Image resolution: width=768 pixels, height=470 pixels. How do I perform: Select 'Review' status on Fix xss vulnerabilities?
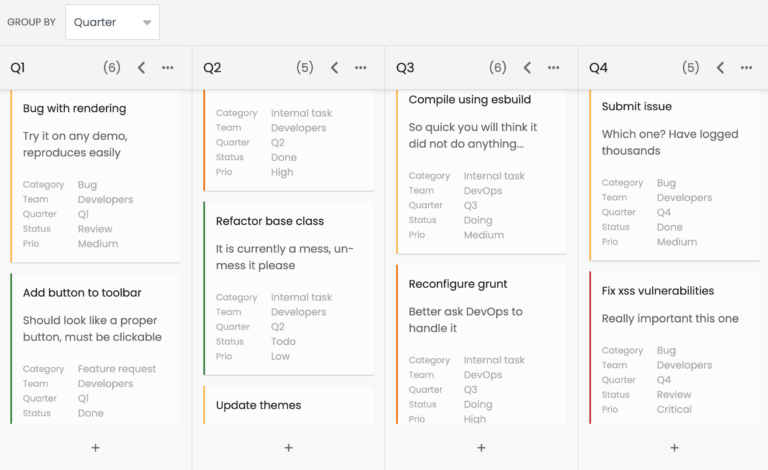coord(674,394)
